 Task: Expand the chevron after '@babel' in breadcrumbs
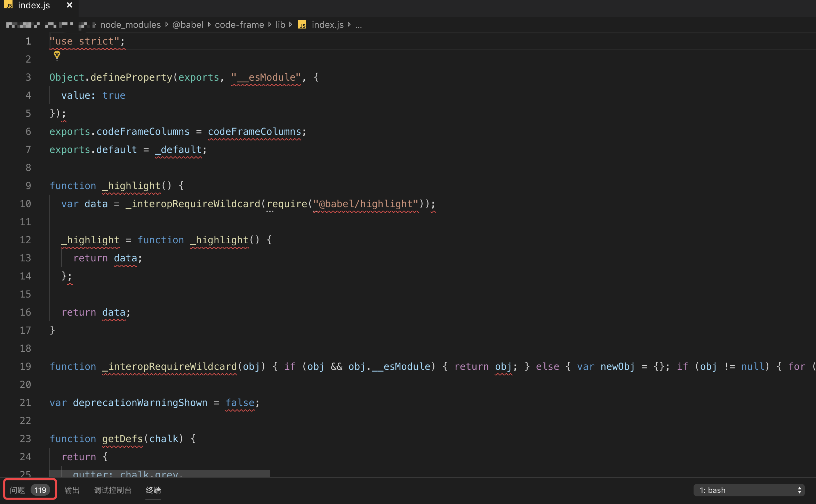[209, 25]
